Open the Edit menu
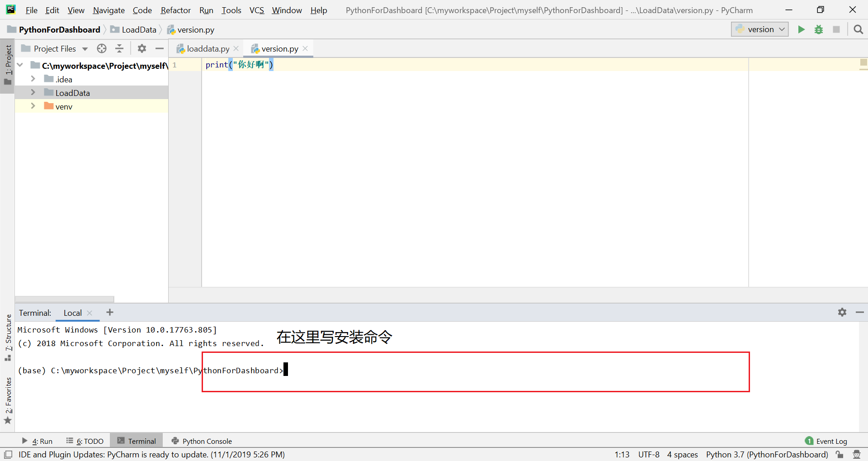The image size is (868, 461). click(52, 10)
